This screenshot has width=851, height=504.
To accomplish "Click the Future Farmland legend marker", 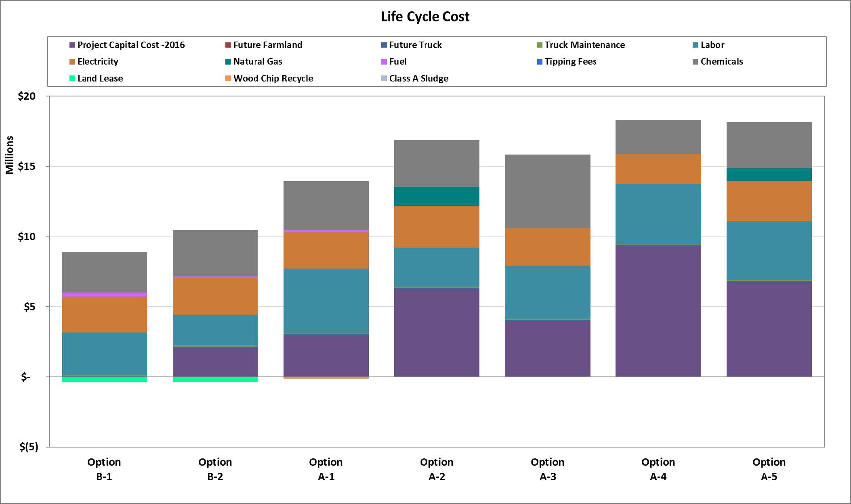I will tap(228, 45).
